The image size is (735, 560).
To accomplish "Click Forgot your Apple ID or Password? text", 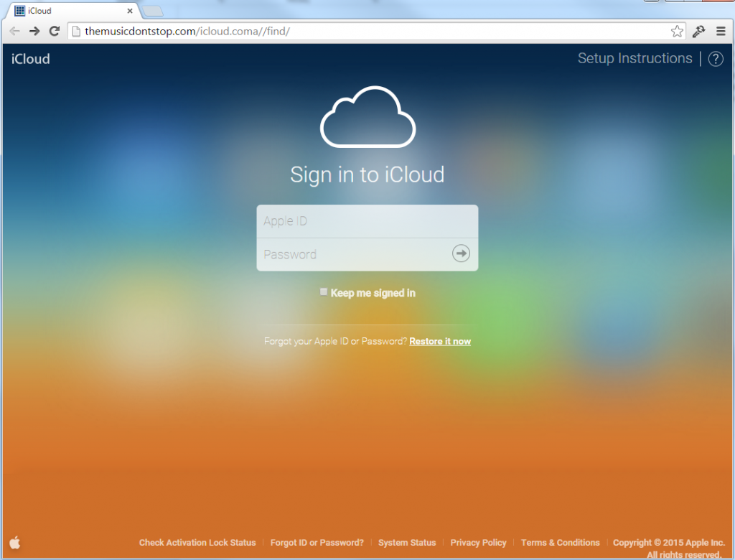I will point(336,342).
